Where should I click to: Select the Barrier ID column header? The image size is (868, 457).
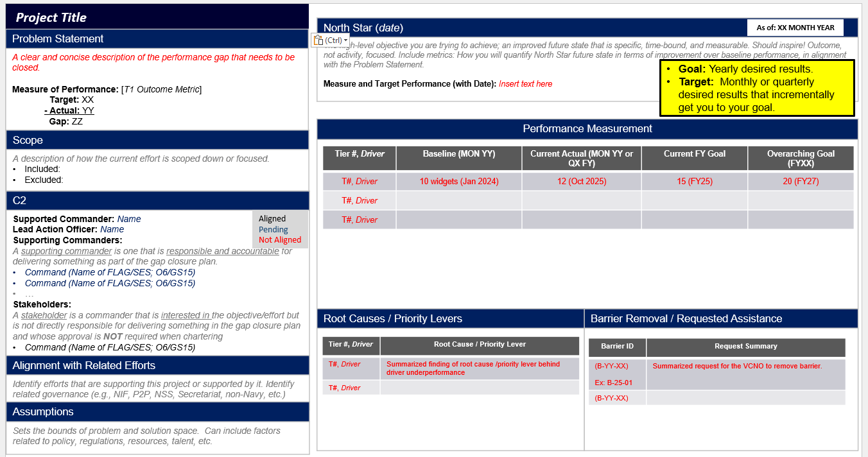pyautogui.click(x=617, y=347)
